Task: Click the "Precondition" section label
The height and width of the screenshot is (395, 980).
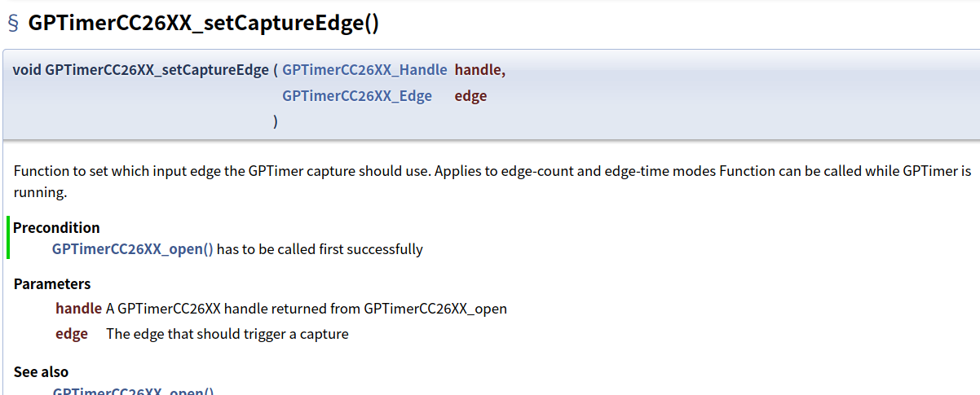Action: point(56,228)
